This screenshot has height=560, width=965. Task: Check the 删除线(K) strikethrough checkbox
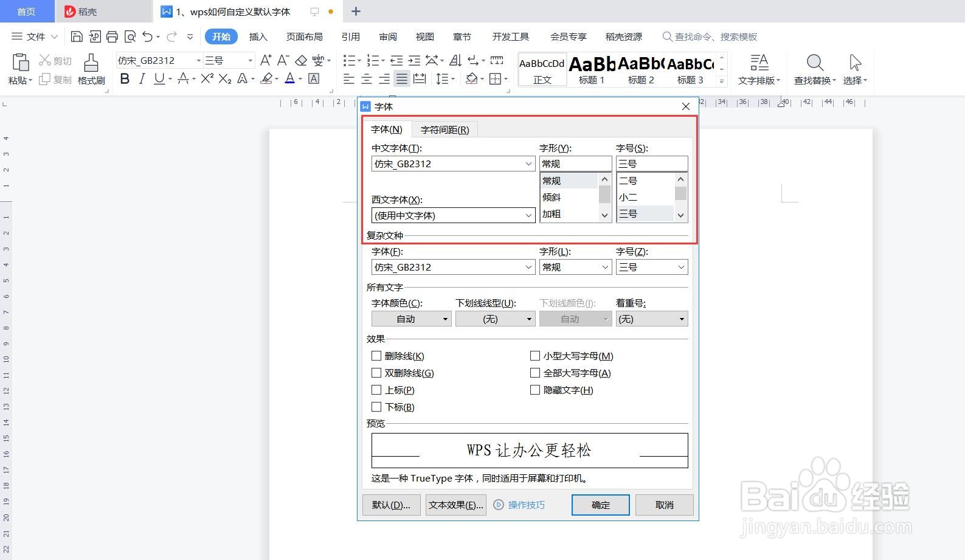pyautogui.click(x=376, y=356)
